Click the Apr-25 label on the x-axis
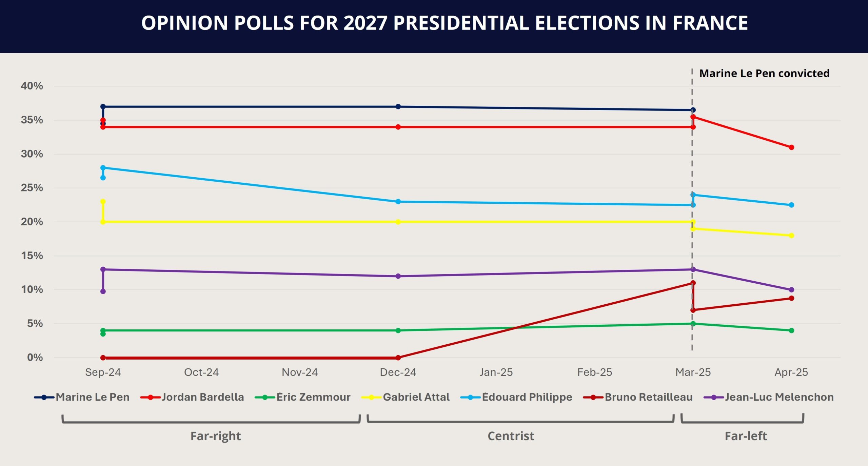868x466 pixels. click(x=791, y=372)
